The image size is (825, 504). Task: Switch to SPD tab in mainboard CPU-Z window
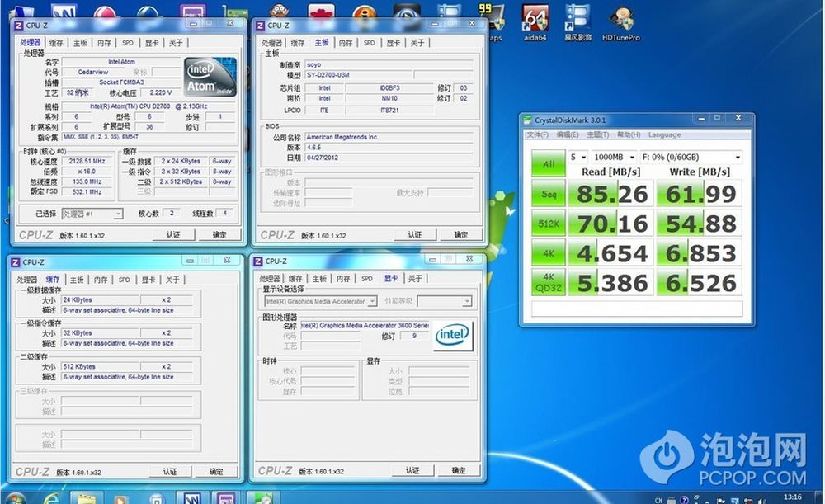[x=369, y=43]
